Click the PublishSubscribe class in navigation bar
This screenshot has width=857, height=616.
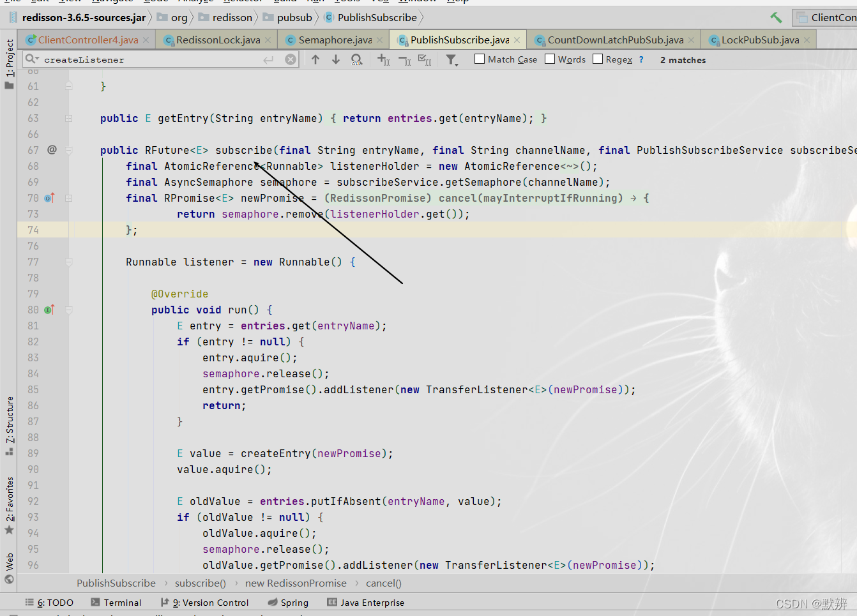point(370,17)
